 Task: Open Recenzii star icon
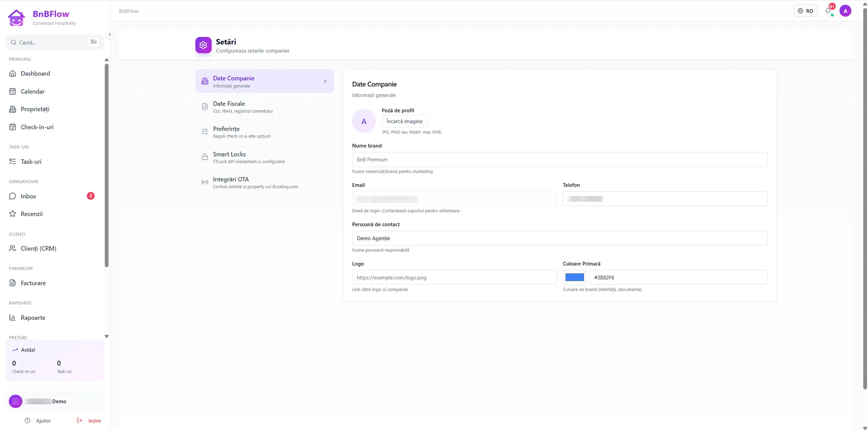(x=13, y=213)
